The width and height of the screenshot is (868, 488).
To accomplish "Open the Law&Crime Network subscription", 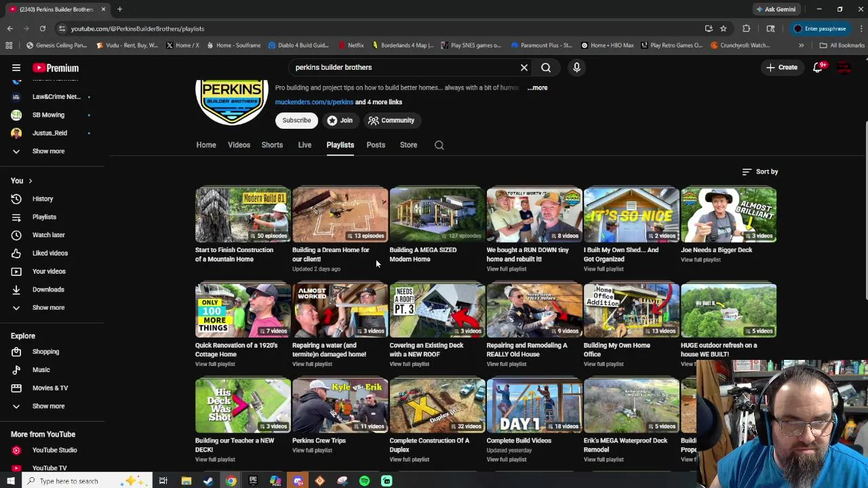I will 56,96.
